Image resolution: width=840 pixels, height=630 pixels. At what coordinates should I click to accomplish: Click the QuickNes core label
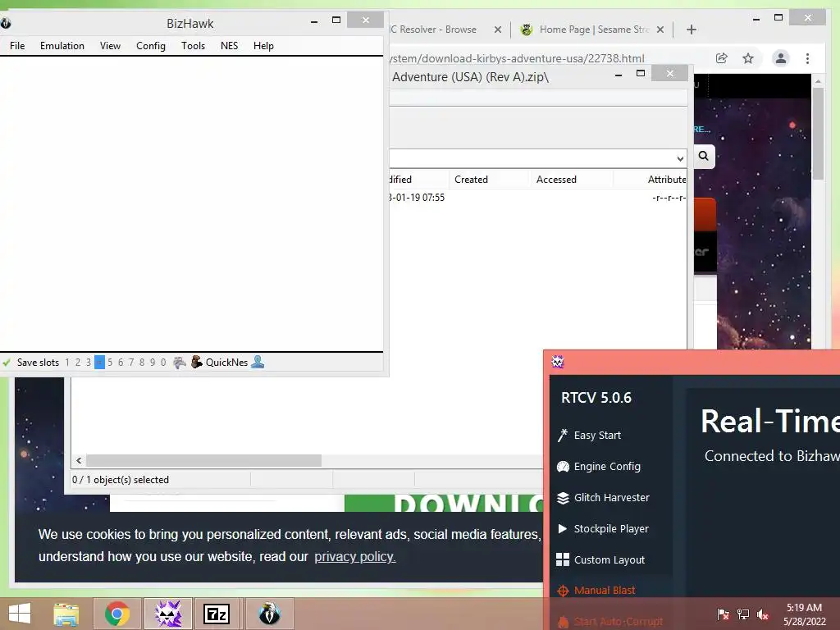click(226, 363)
